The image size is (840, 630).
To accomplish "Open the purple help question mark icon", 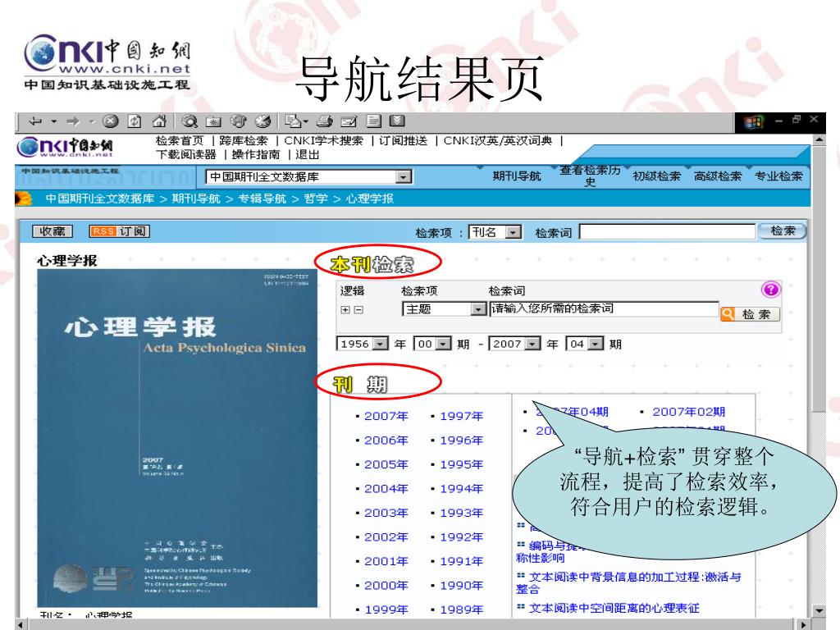I will coord(770,290).
